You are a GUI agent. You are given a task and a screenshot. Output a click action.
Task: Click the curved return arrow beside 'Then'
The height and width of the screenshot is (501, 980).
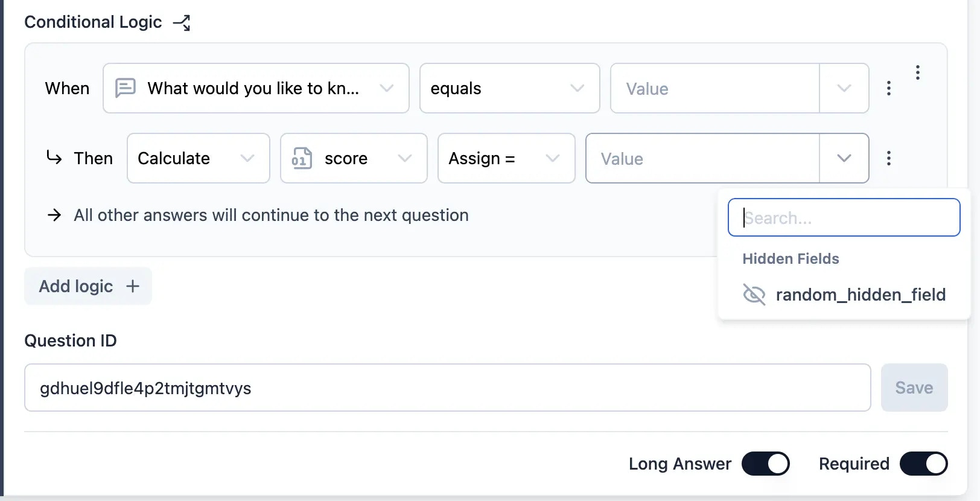55,158
